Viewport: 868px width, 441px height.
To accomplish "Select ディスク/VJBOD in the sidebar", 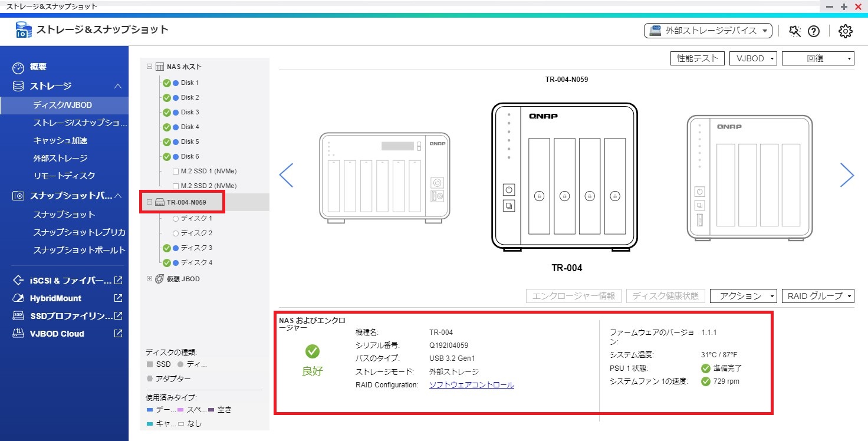I will [64, 105].
